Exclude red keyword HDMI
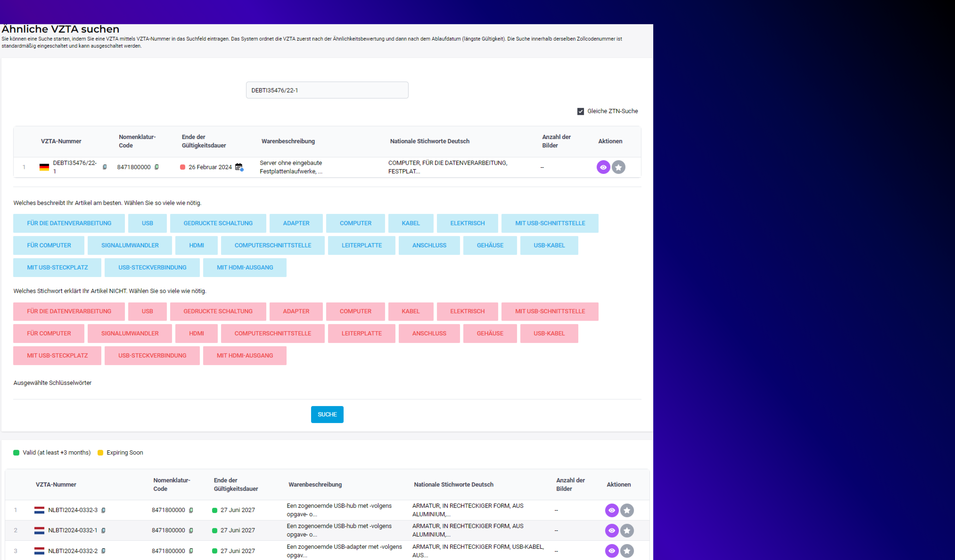This screenshot has height=560, width=955. [x=196, y=334]
